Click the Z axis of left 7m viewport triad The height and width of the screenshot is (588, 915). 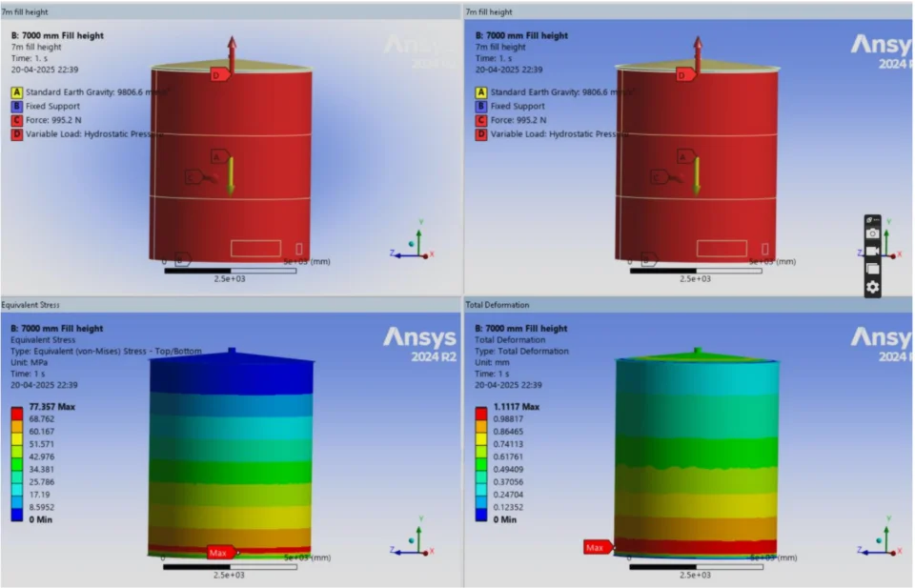point(401,254)
